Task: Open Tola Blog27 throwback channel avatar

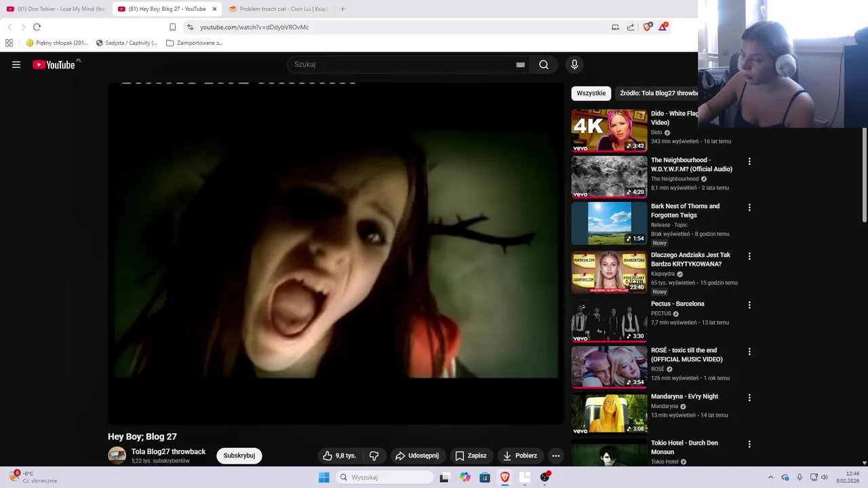Action: (x=117, y=455)
